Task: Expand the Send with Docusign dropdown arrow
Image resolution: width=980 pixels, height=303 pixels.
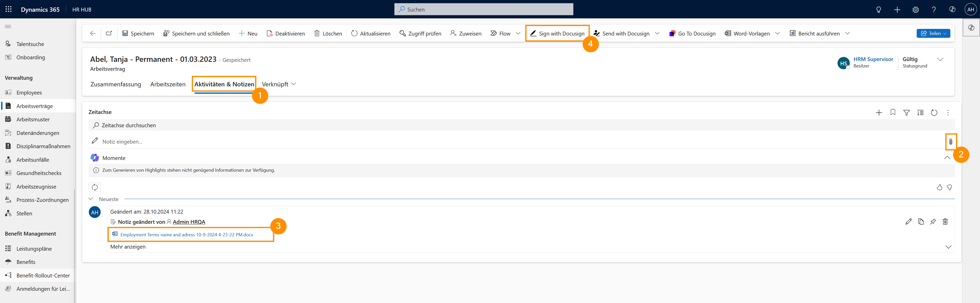Action: 657,33
